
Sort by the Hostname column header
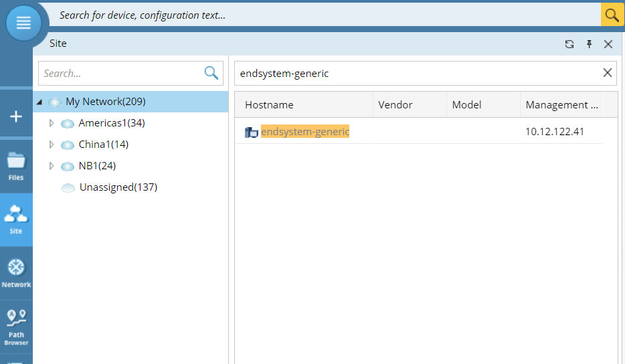coord(269,104)
